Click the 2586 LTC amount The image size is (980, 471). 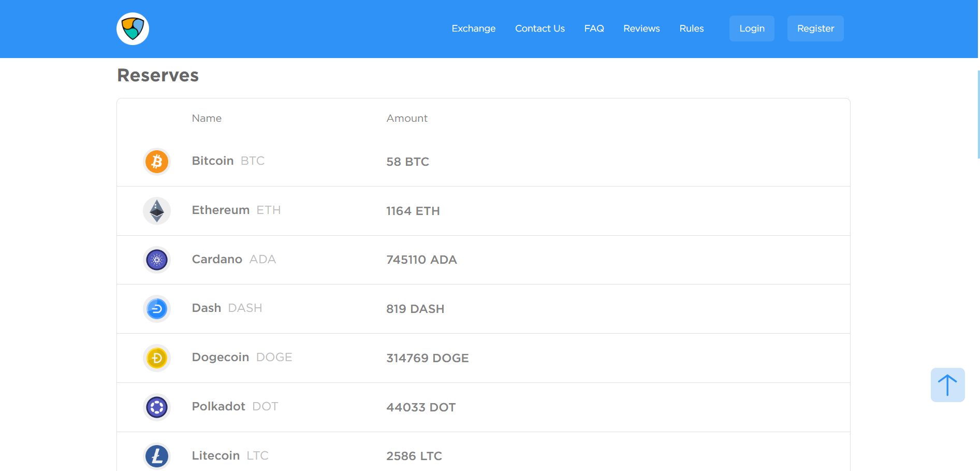pos(414,456)
